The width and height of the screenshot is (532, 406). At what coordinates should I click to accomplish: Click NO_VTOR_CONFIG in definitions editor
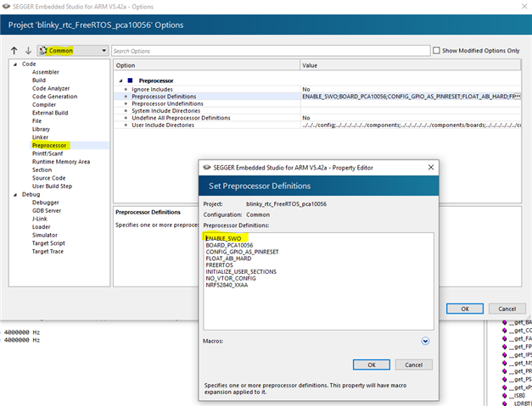[x=231, y=278]
